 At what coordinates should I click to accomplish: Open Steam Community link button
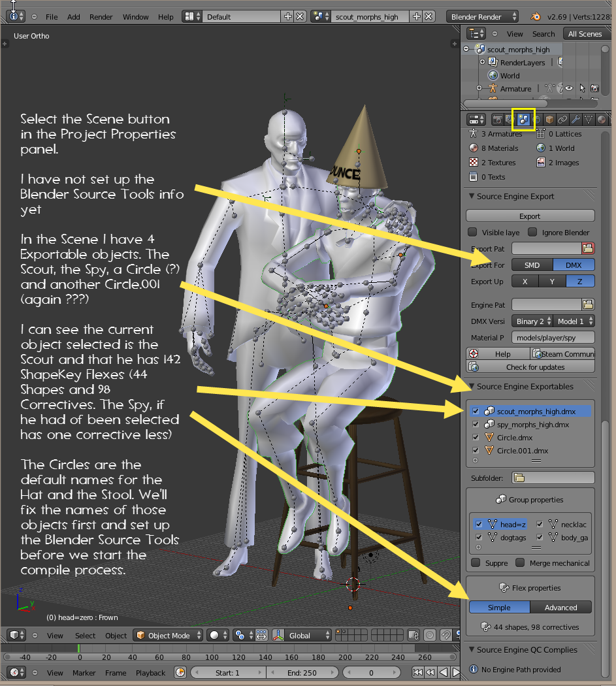pos(562,353)
